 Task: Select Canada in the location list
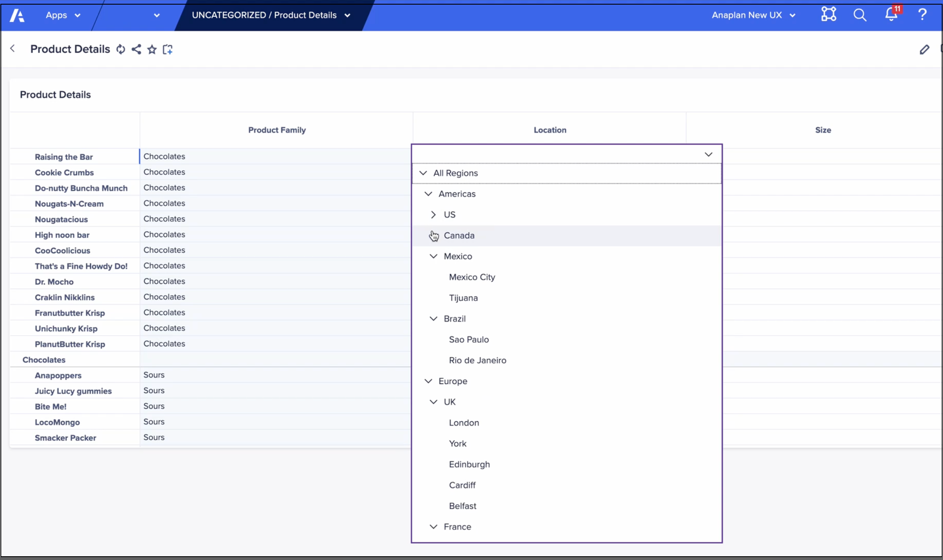point(459,236)
